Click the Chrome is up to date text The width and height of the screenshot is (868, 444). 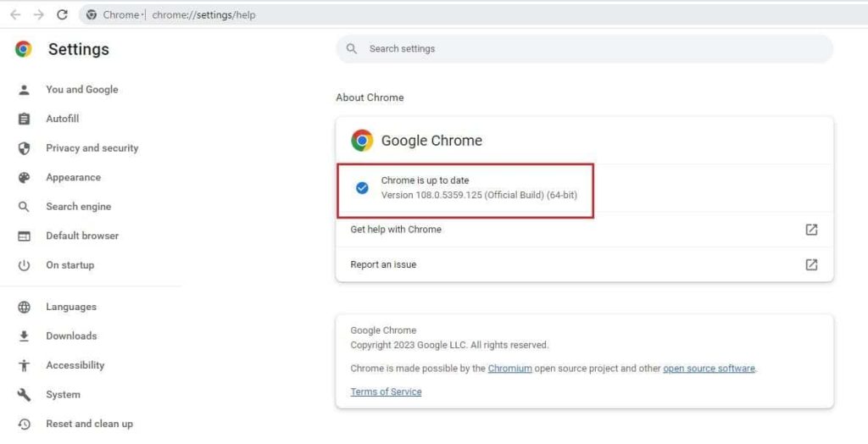(426, 180)
